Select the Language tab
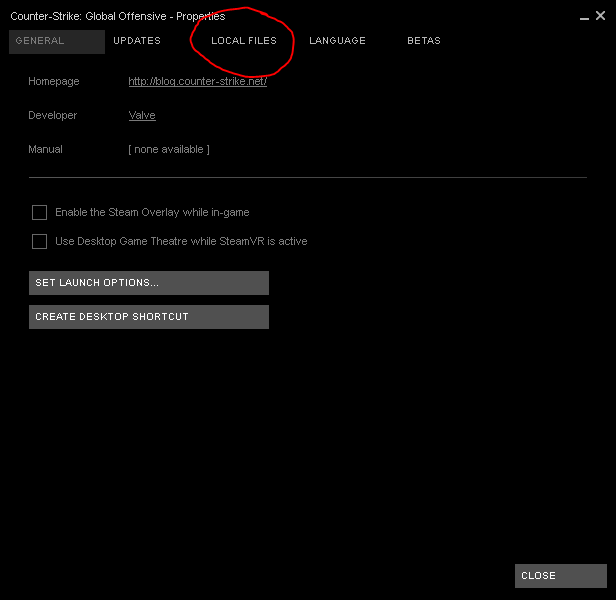This screenshot has width=616, height=600. (x=337, y=41)
